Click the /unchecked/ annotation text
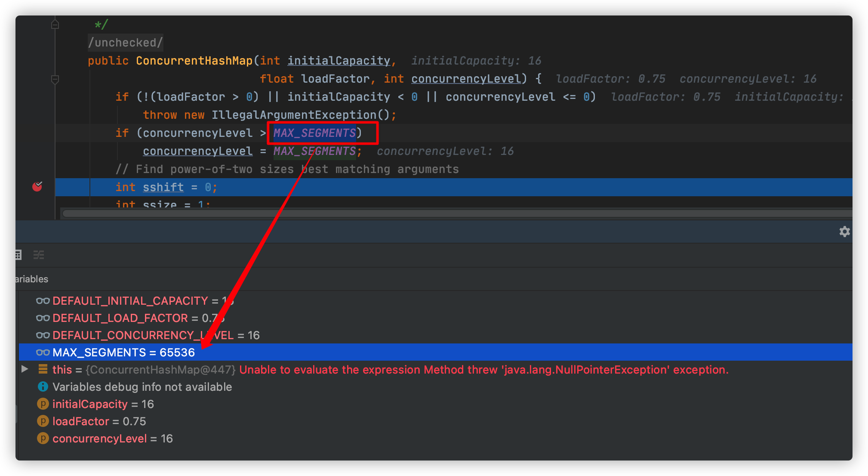This screenshot has width=868, height=476. pos(125,43)
